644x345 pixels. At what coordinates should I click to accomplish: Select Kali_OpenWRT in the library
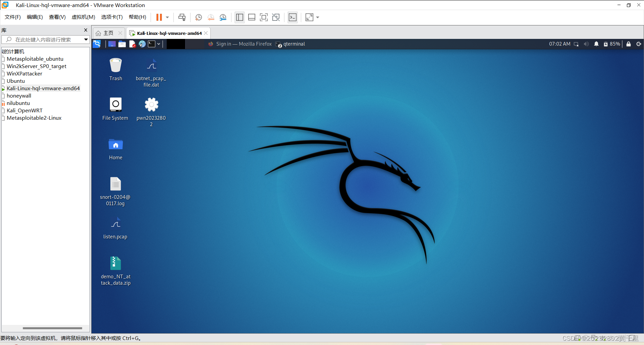click(x=24, y=110)
